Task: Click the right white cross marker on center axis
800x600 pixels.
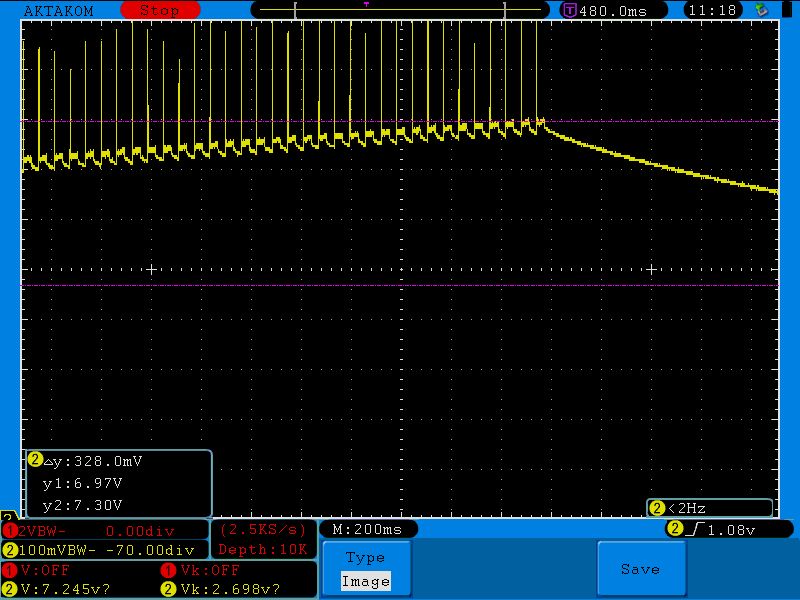Action: [652, 269]
